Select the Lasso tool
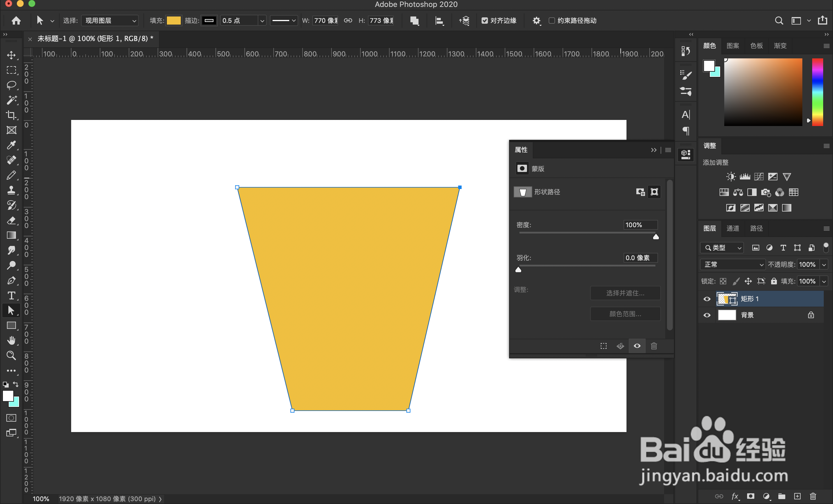833x504 pixels. pos(12,85)
